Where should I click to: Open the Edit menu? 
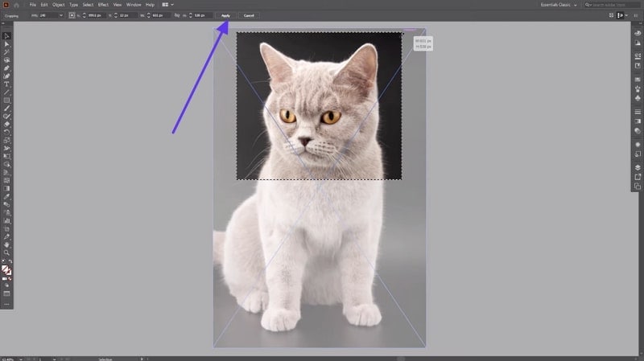(x=44, y=5)
